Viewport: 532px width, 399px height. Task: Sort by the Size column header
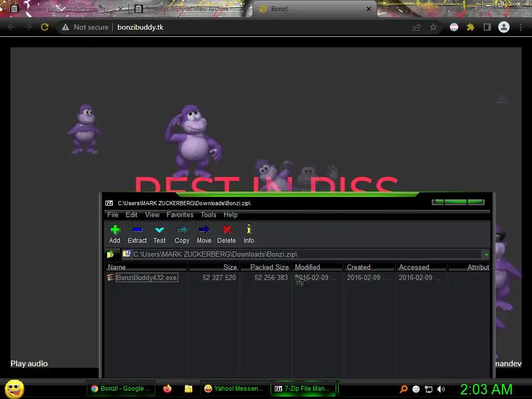[x=214, y=267]
